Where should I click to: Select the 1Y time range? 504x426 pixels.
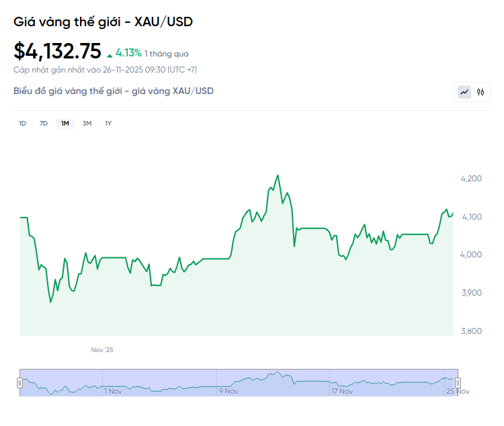pos(108,124)
